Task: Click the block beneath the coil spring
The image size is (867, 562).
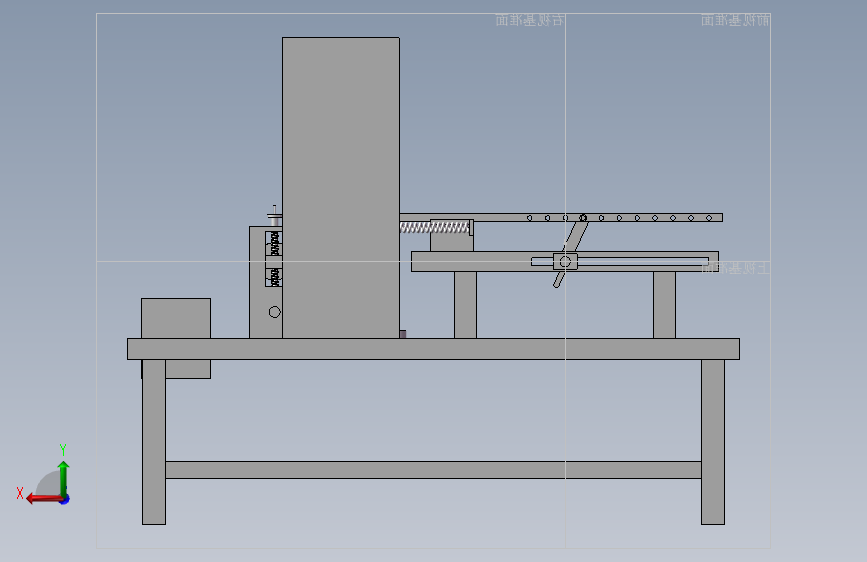Action: (451, 241)
